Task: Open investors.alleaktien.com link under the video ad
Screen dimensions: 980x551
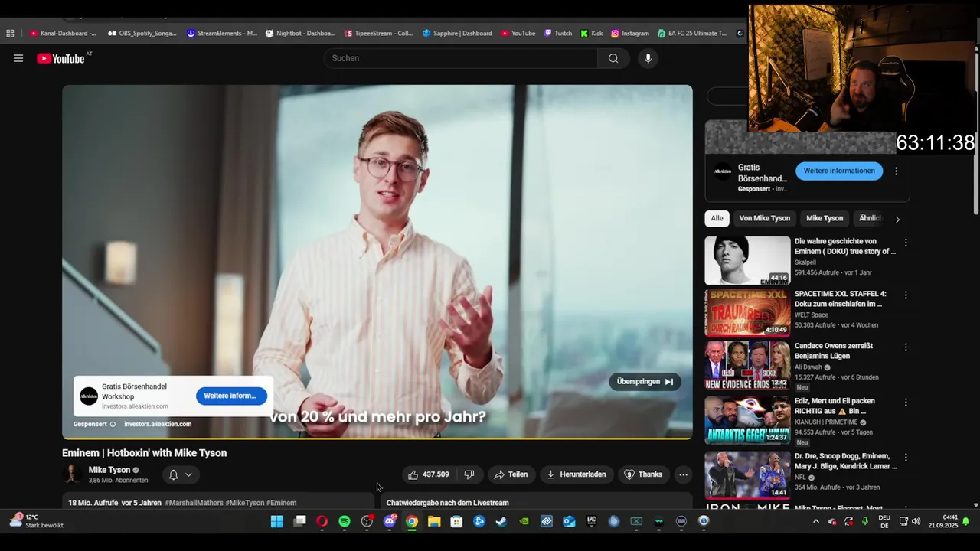Action: click(158, 424)
